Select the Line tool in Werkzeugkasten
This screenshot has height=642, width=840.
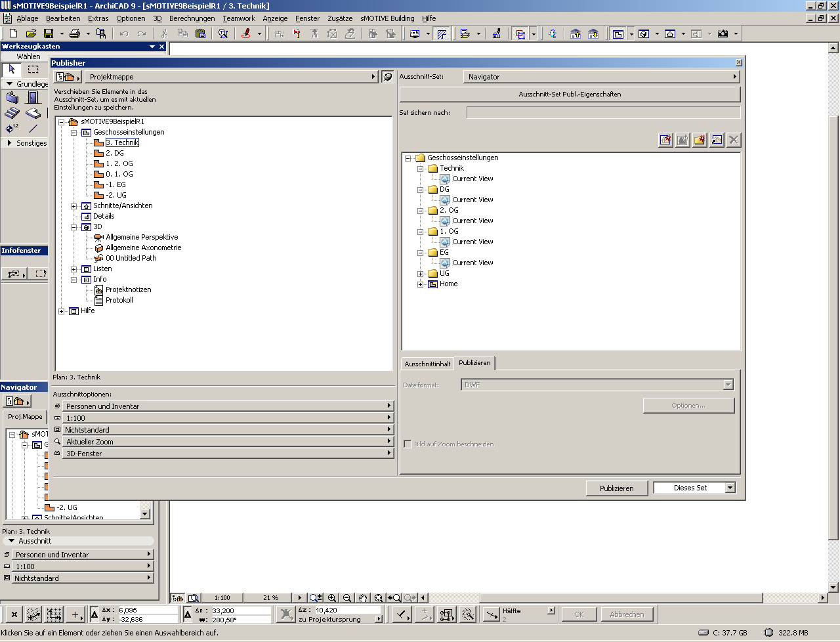[x=33, y=128]
